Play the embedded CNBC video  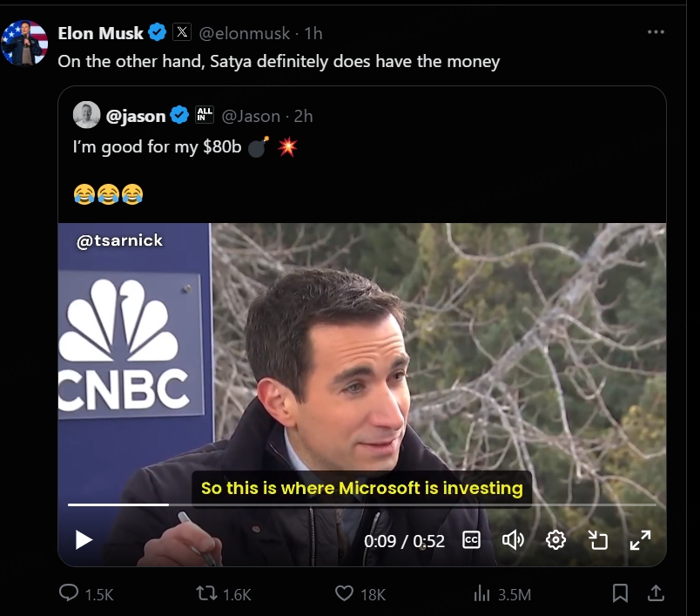pos(84,540)
